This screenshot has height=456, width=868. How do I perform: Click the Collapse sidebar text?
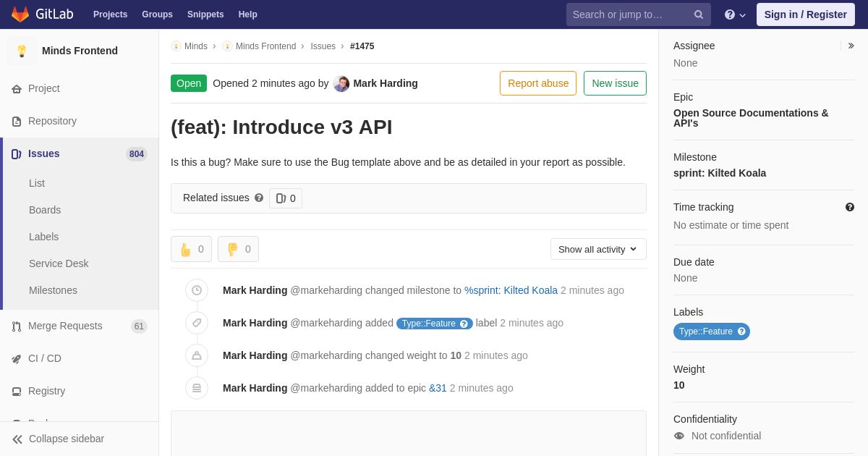67,439
